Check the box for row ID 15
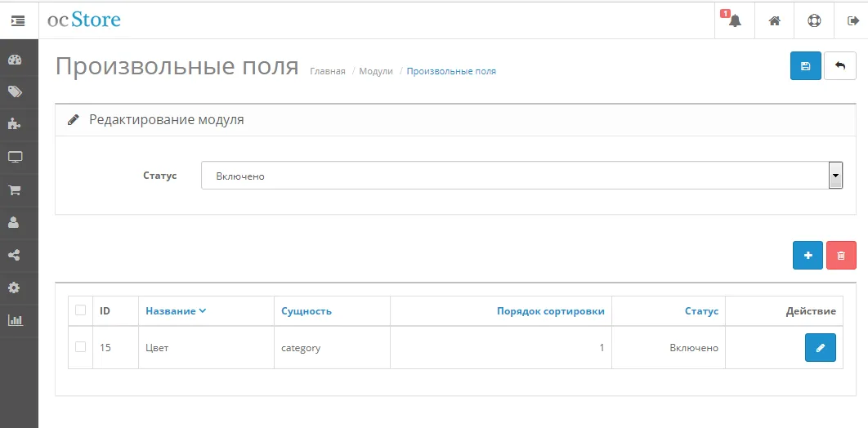The image size is (868, 428). tap(80, 347)
